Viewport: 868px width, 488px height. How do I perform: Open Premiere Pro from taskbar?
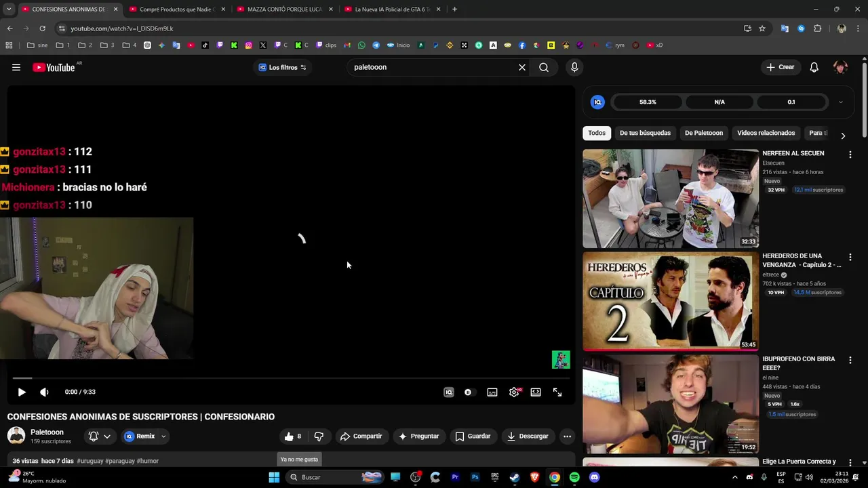point(455,477)
